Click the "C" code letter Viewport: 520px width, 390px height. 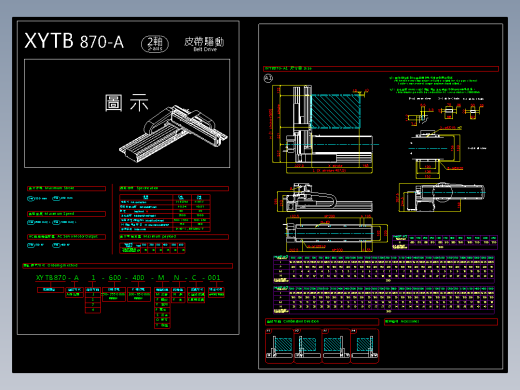pyautogui.click(x=194, y=278)
